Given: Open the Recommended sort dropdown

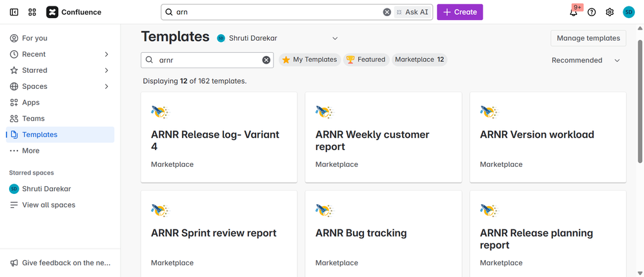Looking at the screenshot, I should (x=586, y=61).
